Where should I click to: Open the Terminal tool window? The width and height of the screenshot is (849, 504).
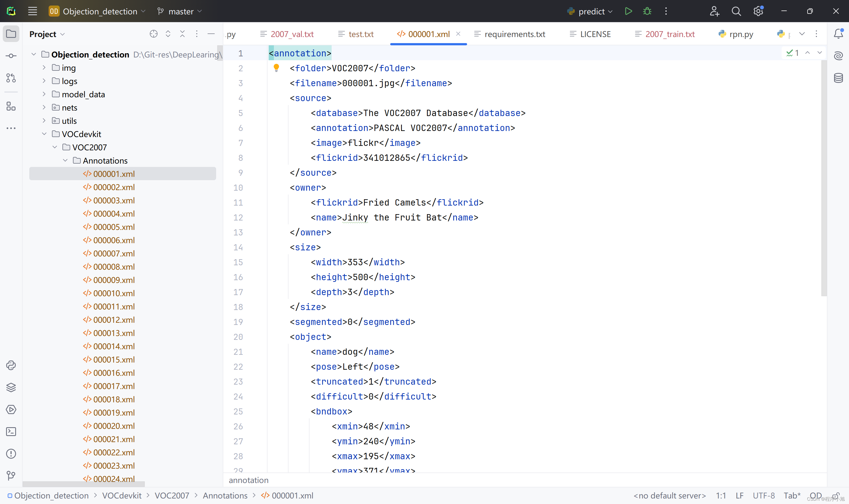pos(11,431)
